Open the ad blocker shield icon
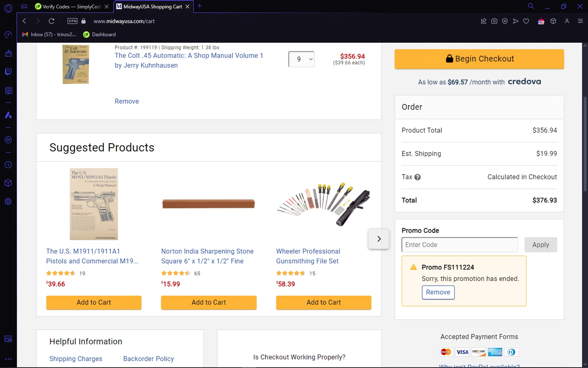Viewport: 588px width, 368px height. (505, 21)
